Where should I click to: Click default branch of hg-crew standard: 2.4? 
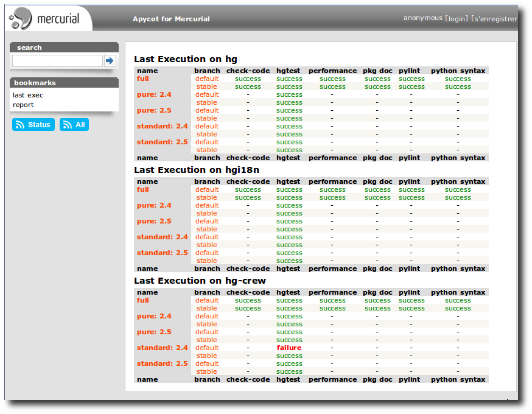click(206, 348)
